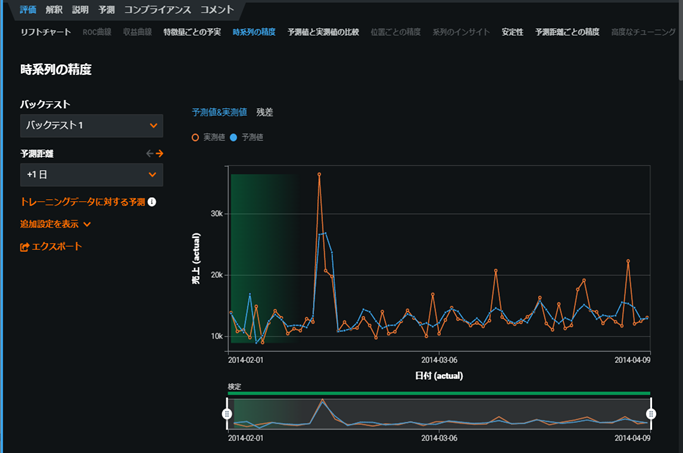Select the 収益曲線 sub-tab

click(x=137, y=32)
